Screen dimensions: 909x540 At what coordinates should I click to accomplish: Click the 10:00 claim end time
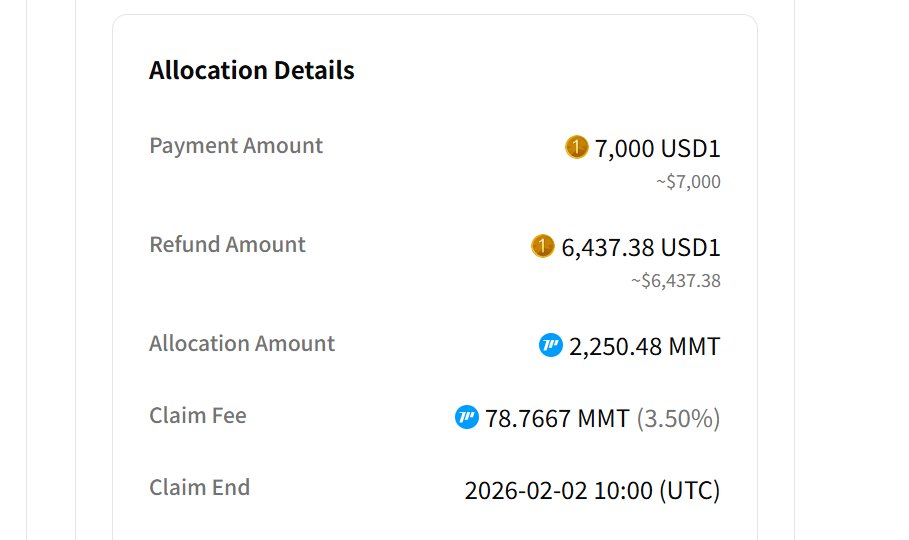pyautogui.click(x=624, y=491)
